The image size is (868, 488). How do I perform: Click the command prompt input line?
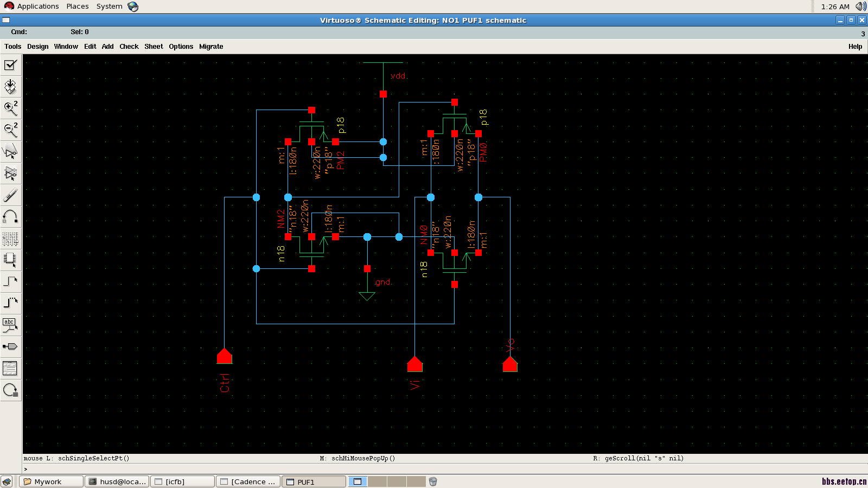click(x=434, y=469)
